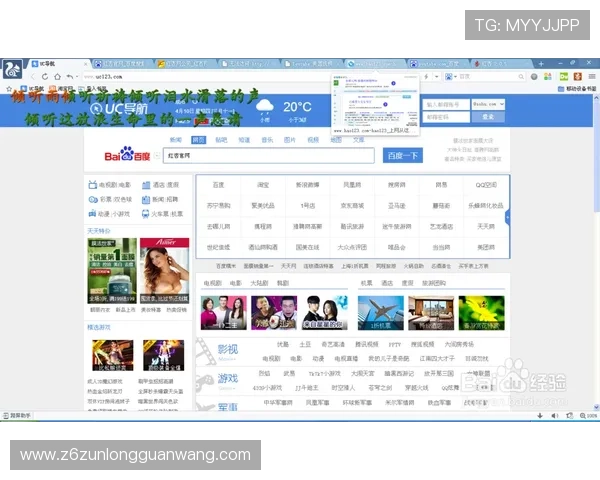Image resolution: width=600 pixels, height=480 pixels.
Task: Open the 电视剧·电影 category icon link
Action: [93, 185]
